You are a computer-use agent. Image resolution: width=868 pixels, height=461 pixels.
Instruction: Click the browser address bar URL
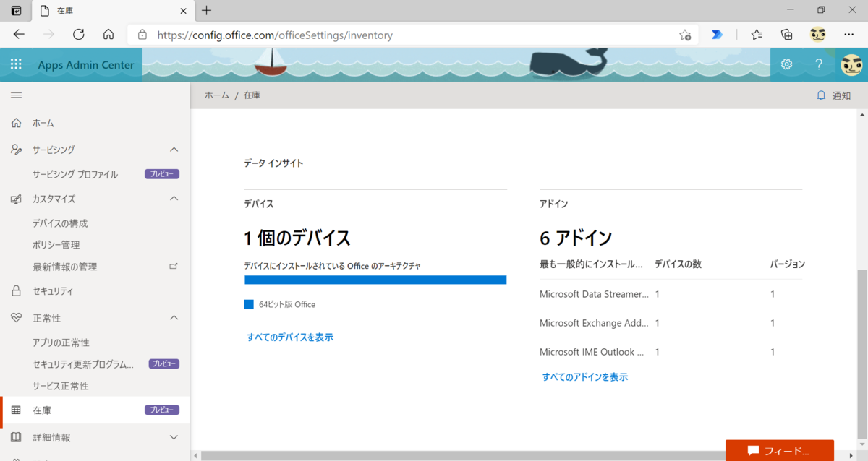pyautogui.click(x=276, y=35)
